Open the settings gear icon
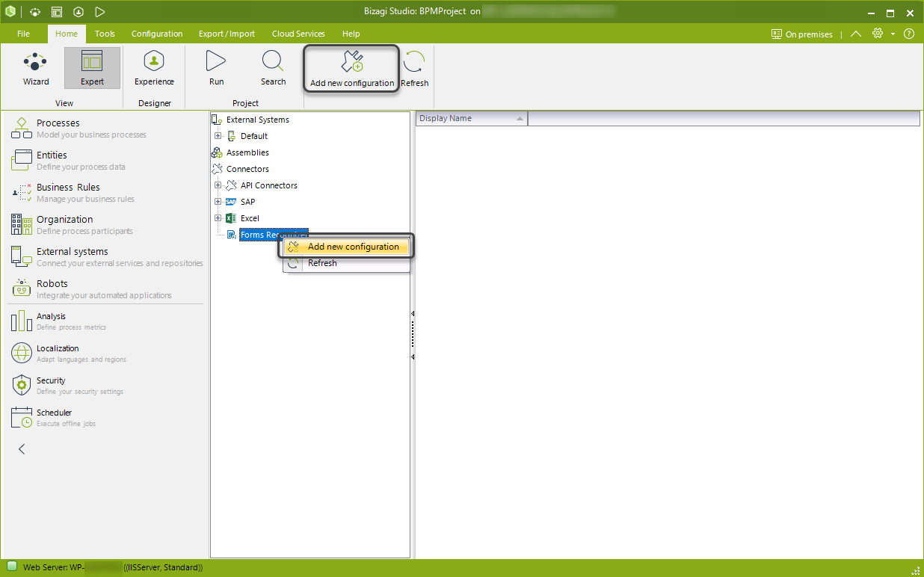The height and width of the screenshot is (577, 924). pyautogui.click(x=878, y=34)
